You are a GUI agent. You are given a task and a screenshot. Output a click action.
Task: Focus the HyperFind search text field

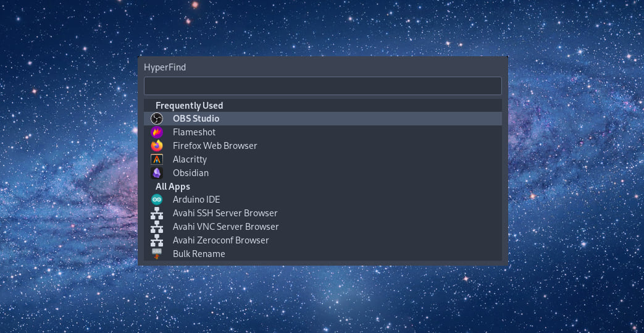[322, 86]
